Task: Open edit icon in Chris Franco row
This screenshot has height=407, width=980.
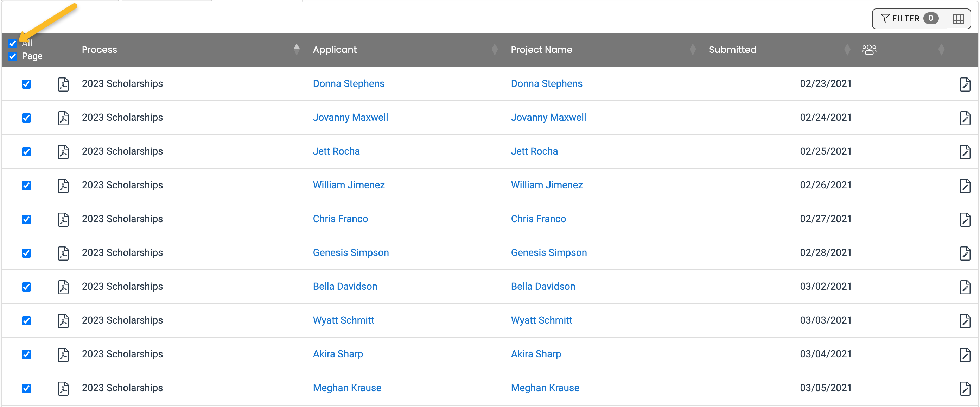Action: (x=965, y=219)
